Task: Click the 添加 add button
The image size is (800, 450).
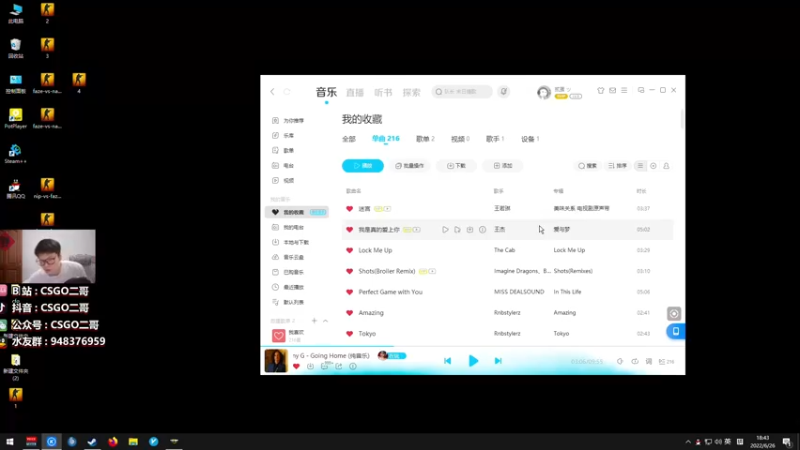Action: (503, 166)
